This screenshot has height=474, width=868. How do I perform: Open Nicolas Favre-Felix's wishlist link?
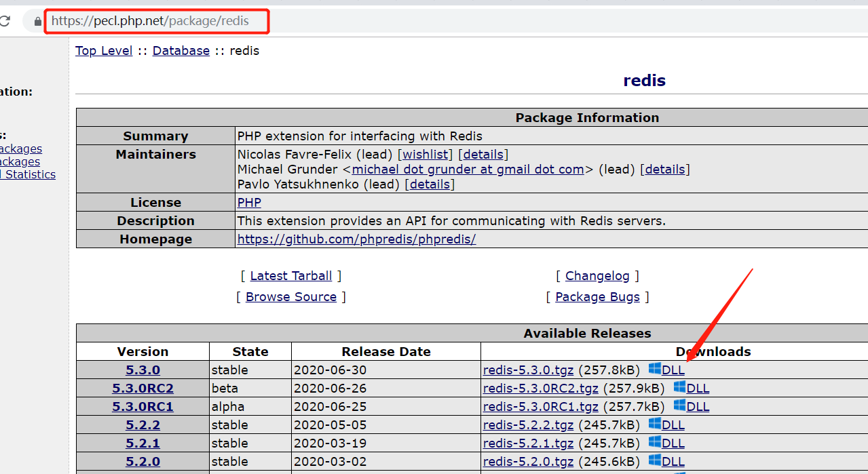coord(426,155)
